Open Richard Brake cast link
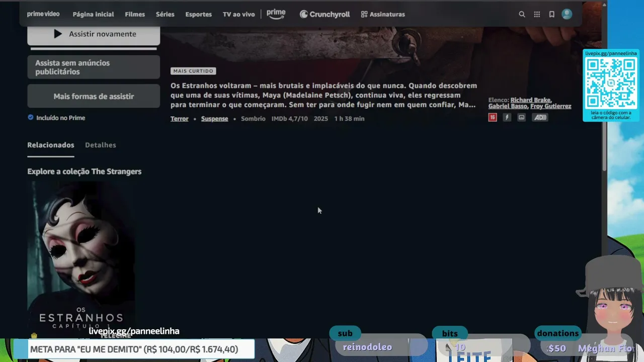The image size is (644, 362). (531, 100)
